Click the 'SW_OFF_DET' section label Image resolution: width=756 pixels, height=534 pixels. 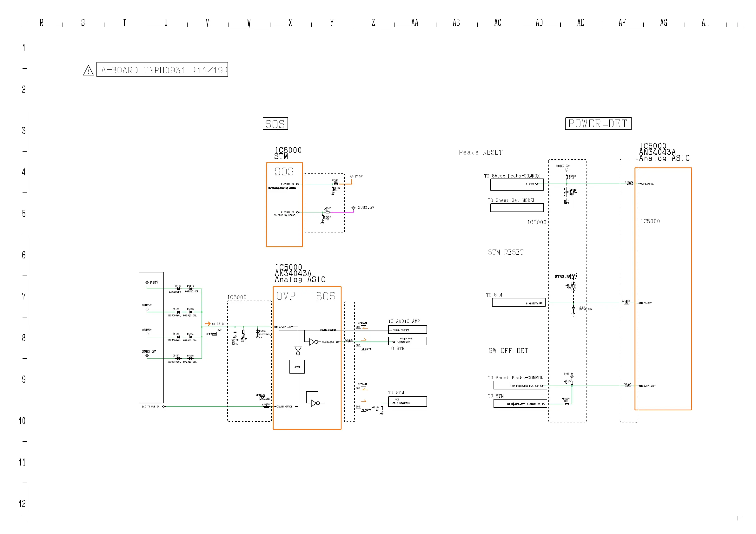[508, 351]
